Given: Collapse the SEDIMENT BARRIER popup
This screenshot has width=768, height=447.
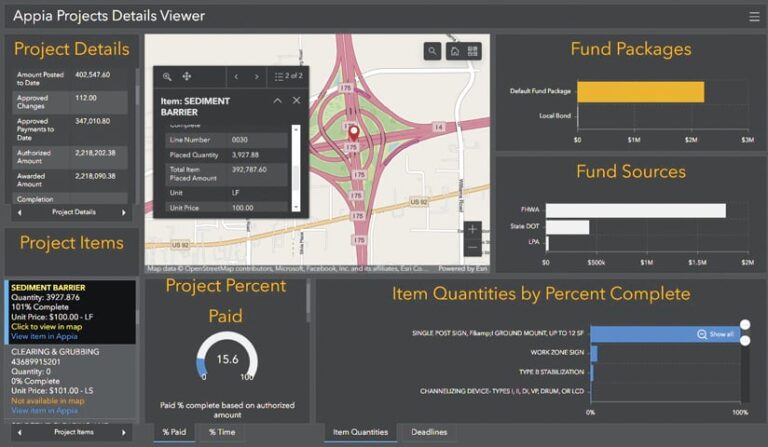Looking at the screenshot, I should click(x=277, y=100).
